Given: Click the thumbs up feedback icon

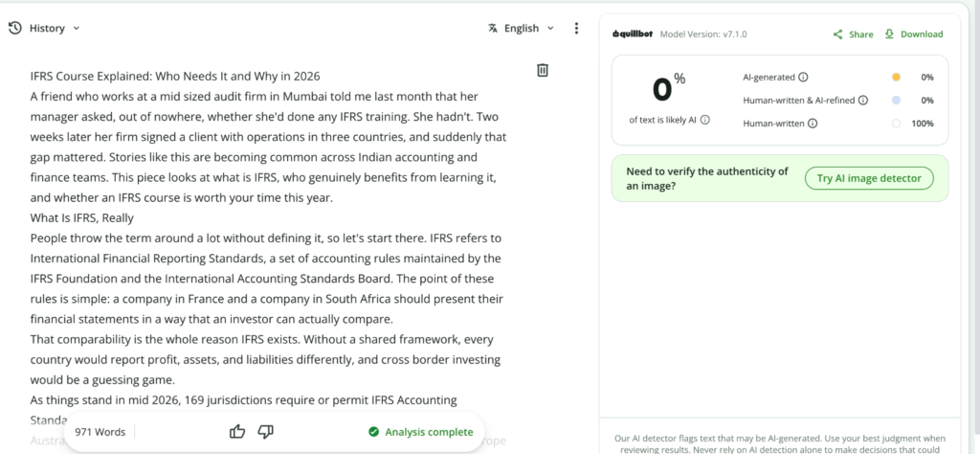Looking at the screenshot, I should coord(237,431).
